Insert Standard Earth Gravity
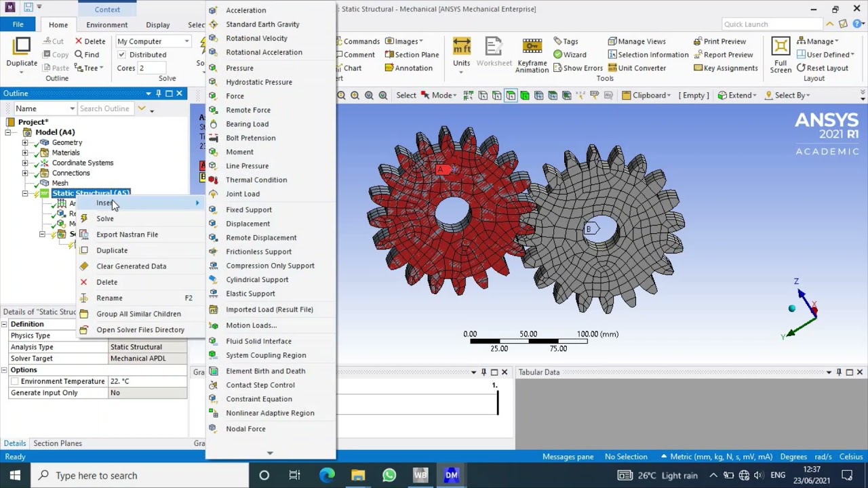The height and width of the screenshot is (488, 868). tap(262, 24)
